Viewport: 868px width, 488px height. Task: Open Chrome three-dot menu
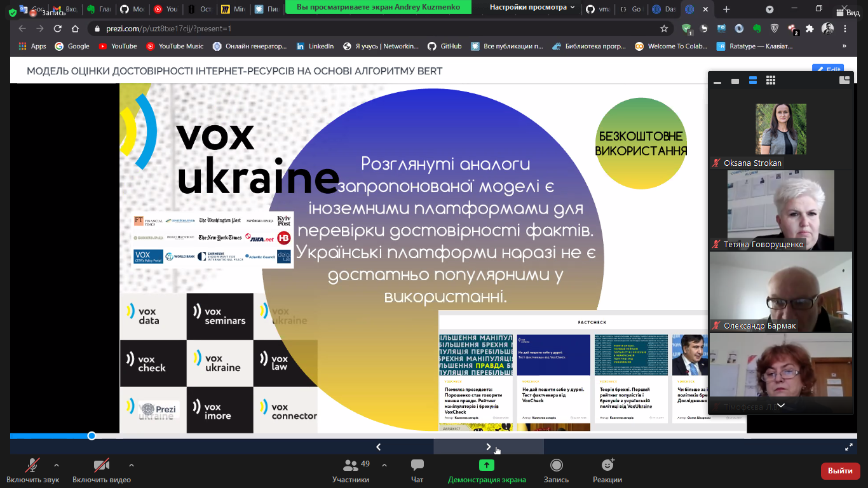pos(845,29)
